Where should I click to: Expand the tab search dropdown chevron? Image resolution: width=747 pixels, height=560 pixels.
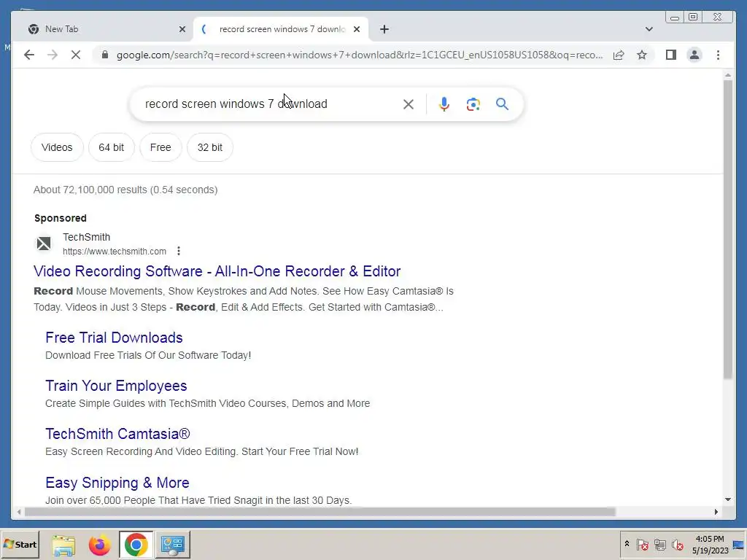649,29
